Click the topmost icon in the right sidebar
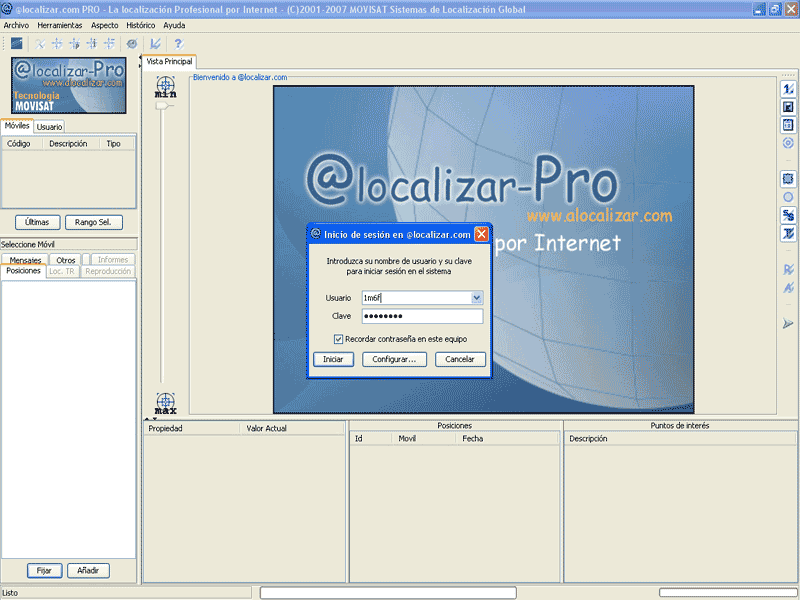The image size is (800, 600). 788,90
